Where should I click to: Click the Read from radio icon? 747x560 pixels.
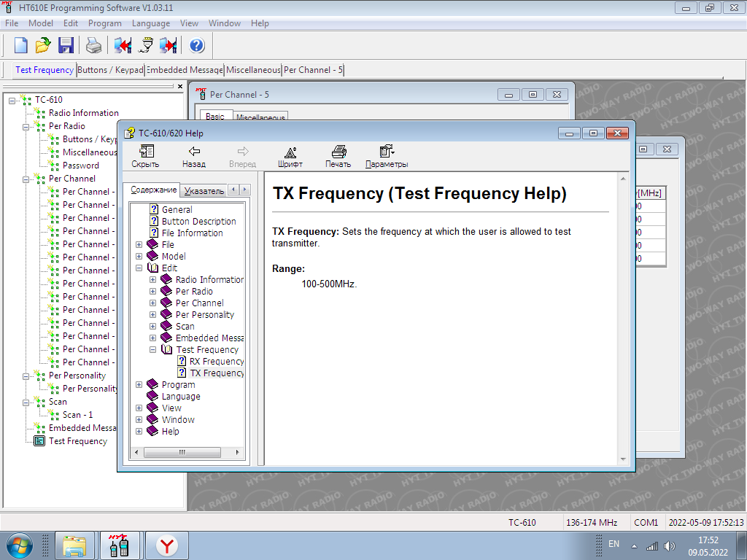pos(123,45)
